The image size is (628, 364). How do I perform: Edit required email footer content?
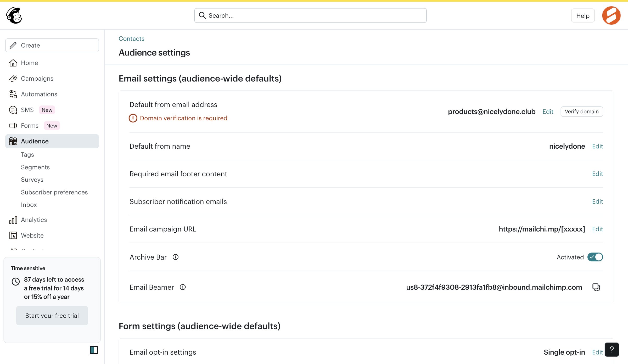click(x=597, y=174)
